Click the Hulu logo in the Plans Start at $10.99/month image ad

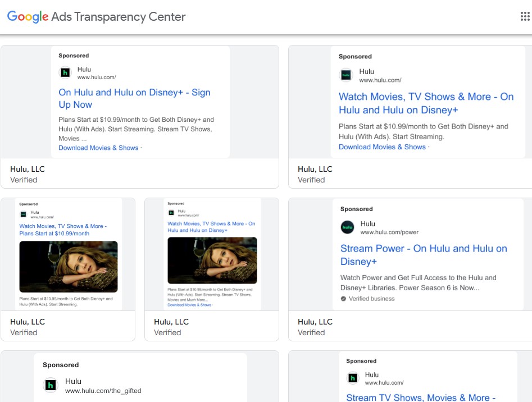click(24, 214)
